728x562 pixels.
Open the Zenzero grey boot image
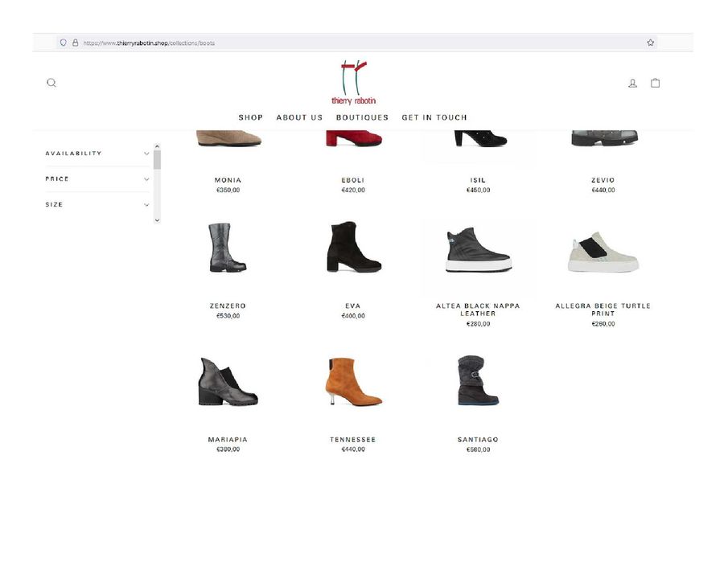pyautogui.click(x=228, y=248)
